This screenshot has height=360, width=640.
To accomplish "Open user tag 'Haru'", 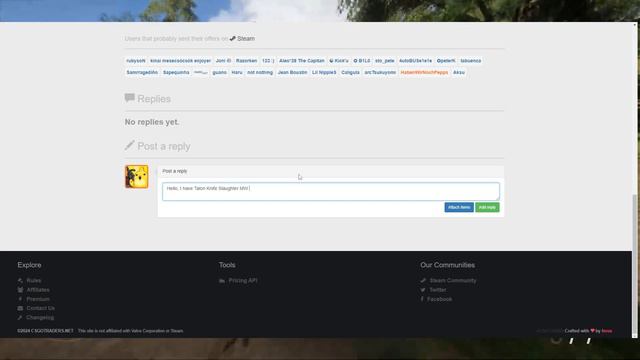I will (237, 72).
